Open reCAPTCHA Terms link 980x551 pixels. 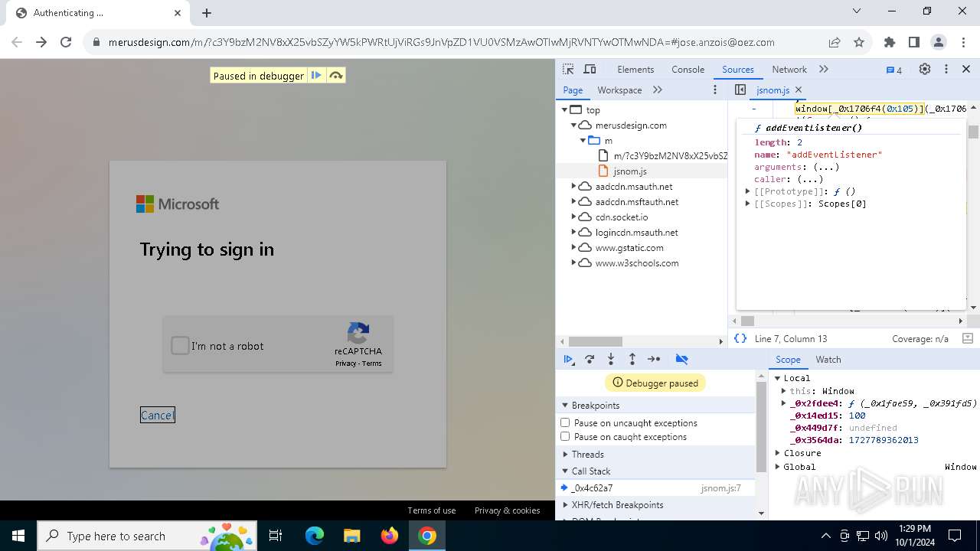click(x=372, y=364)
